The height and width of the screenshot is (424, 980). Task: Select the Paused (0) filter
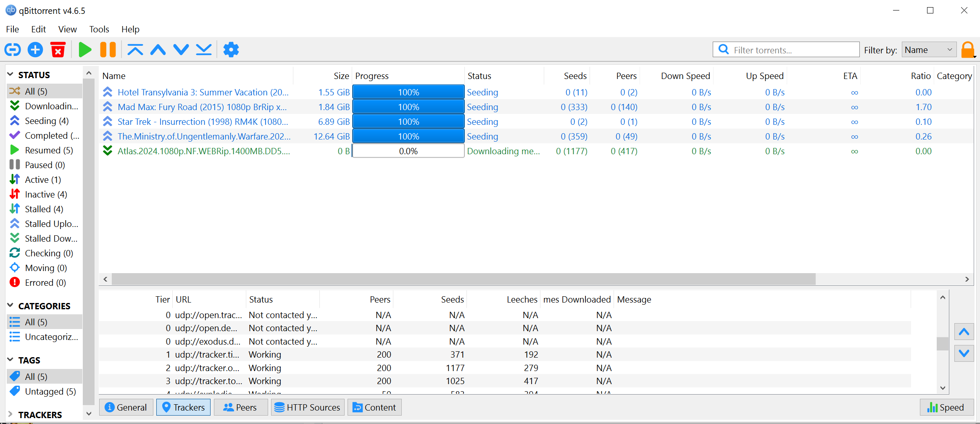coord(45,165)
